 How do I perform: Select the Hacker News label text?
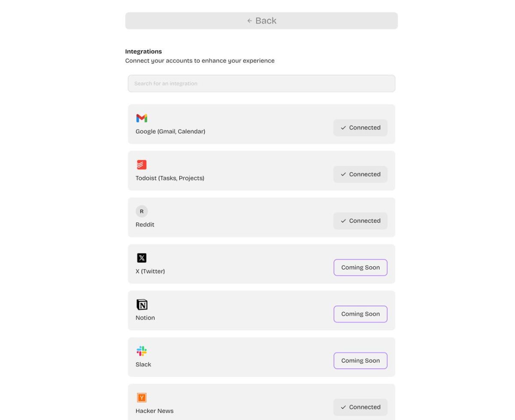click(x=154, y=411)
